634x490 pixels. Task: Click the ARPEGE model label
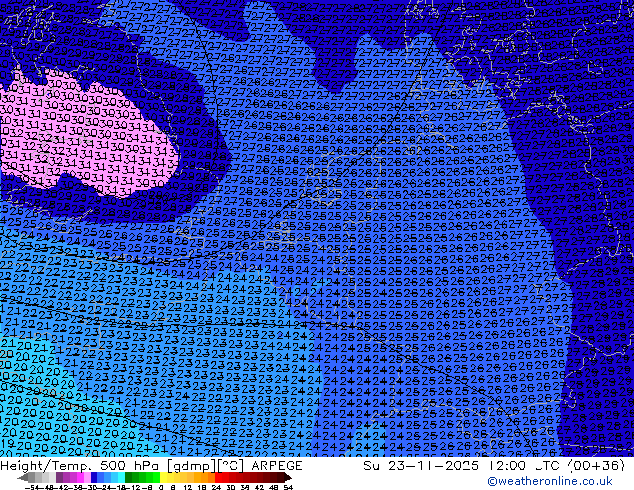277,466
